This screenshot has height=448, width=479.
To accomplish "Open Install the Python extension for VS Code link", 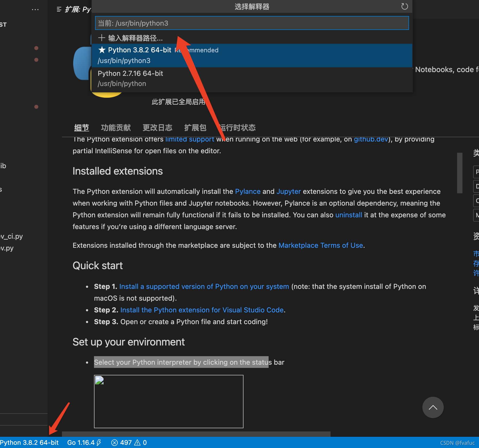I will (x=202, y=310).
